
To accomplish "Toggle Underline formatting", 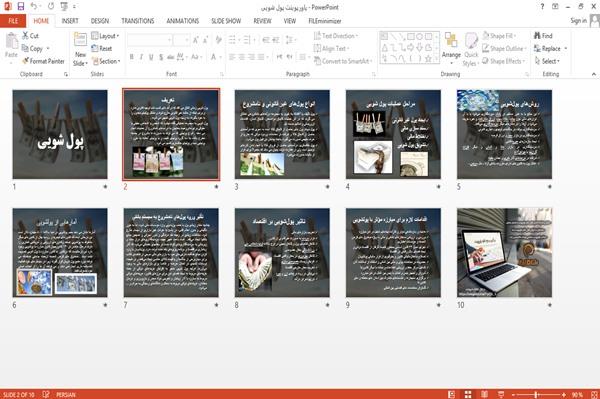I will pos(151,57).
